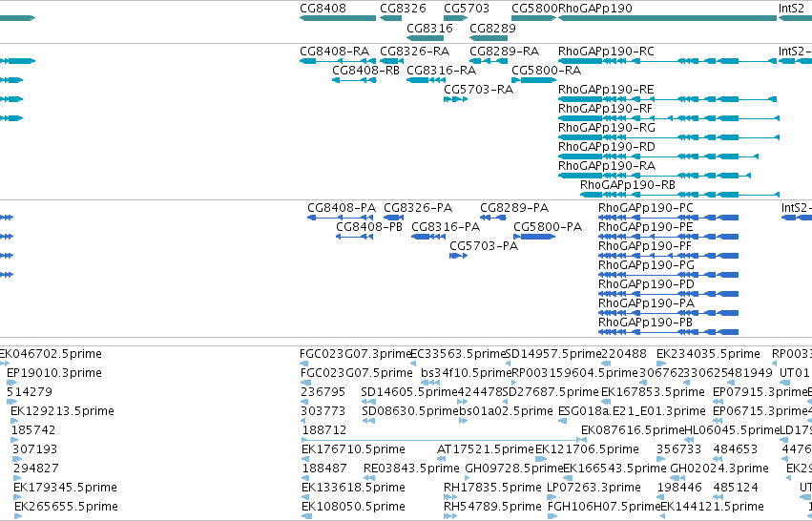This screenshot has height=521, width=812.
Task: Click protein RhoGAPp190-PC
Action: pyautogui.click(x=668, y=218)
